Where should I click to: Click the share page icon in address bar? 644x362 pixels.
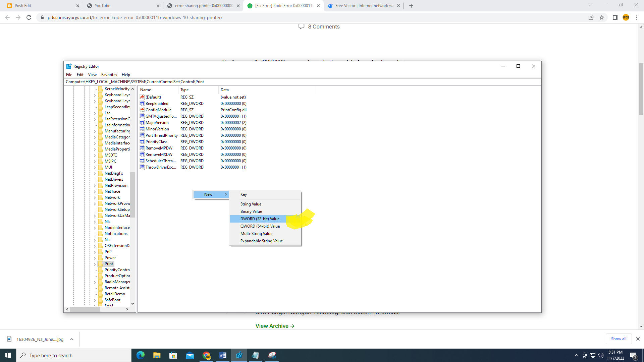[x=591, y=17]
